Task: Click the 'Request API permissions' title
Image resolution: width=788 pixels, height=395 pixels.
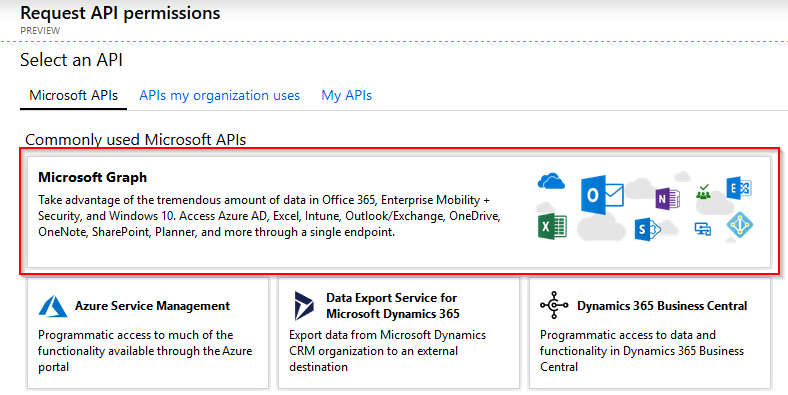Action: 120,13
